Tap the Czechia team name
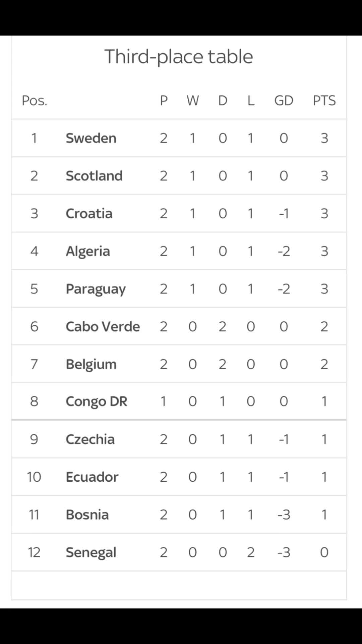 click(90, 439)
